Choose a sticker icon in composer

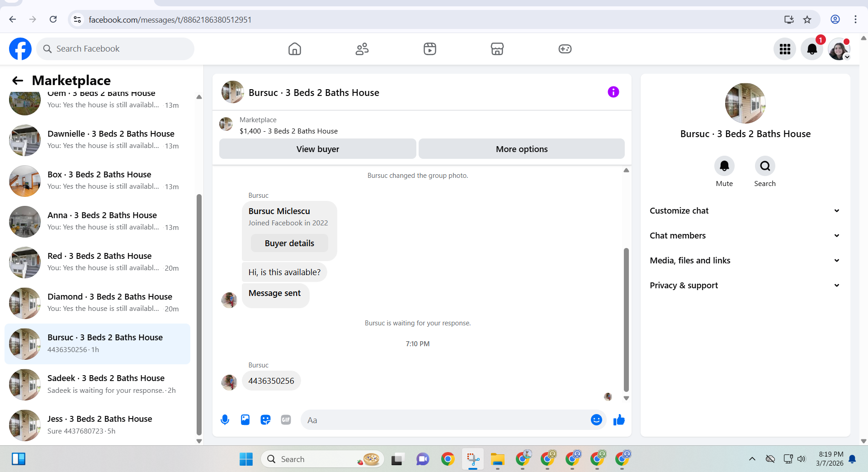[265, 420]
